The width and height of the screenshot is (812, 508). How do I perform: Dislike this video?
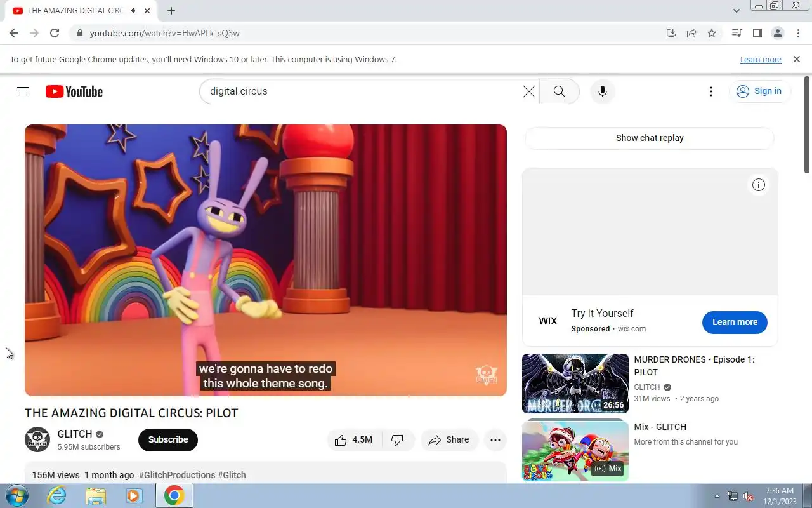click(398, 439)
